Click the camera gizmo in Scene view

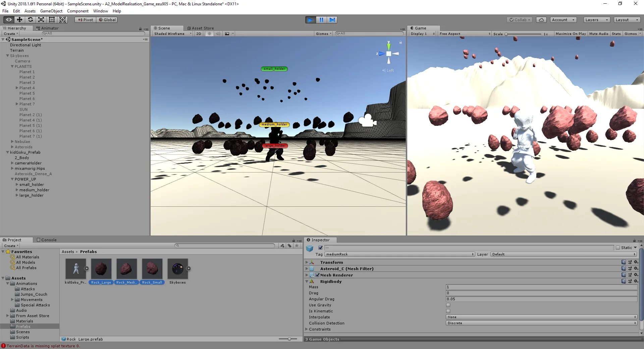click(368, 121)
